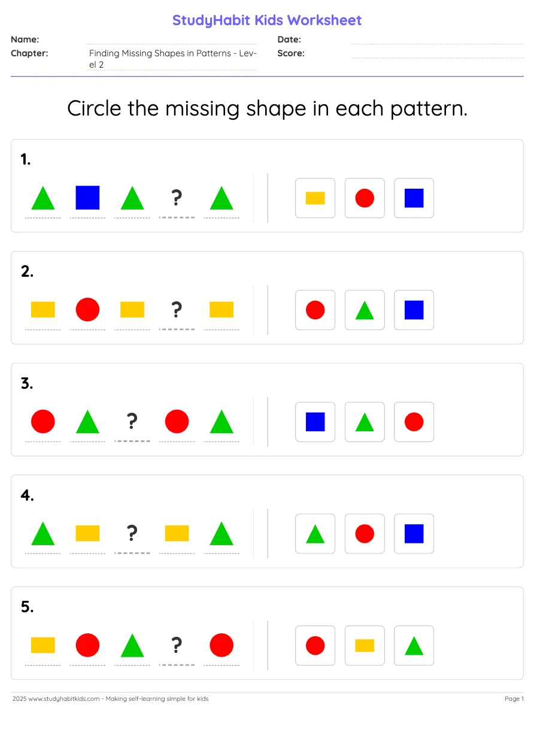Image resolution: width=534 pixels, height=756 pixels.
Task: Choose the red circle answer in pattern 1
Action: click(x=365, y=198)
